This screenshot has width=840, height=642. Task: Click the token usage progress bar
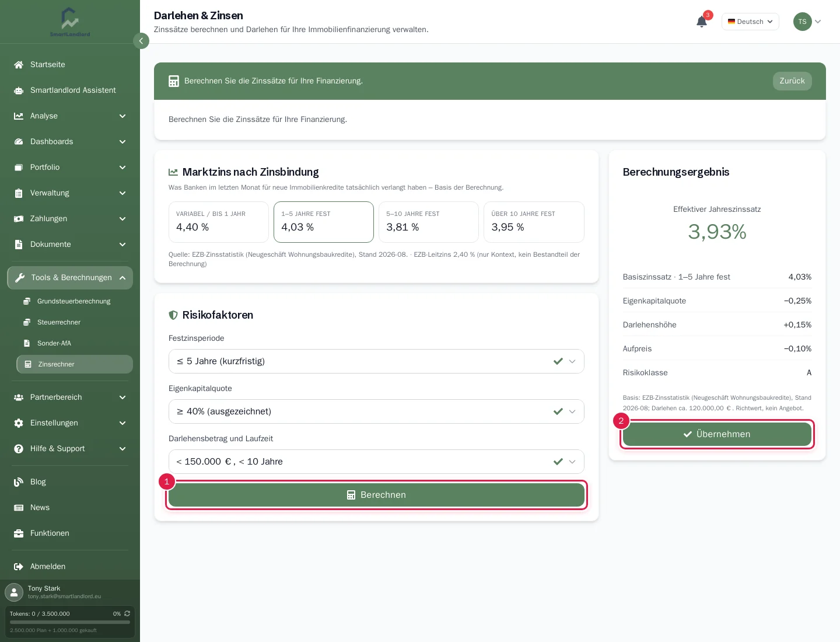(x=70, y=622)
